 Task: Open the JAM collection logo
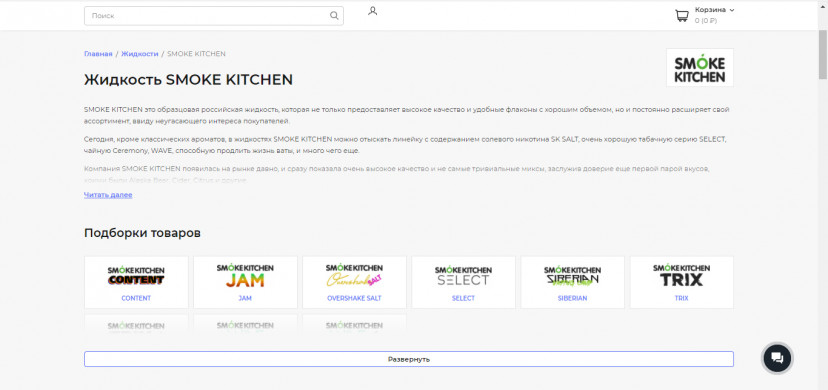245,275
